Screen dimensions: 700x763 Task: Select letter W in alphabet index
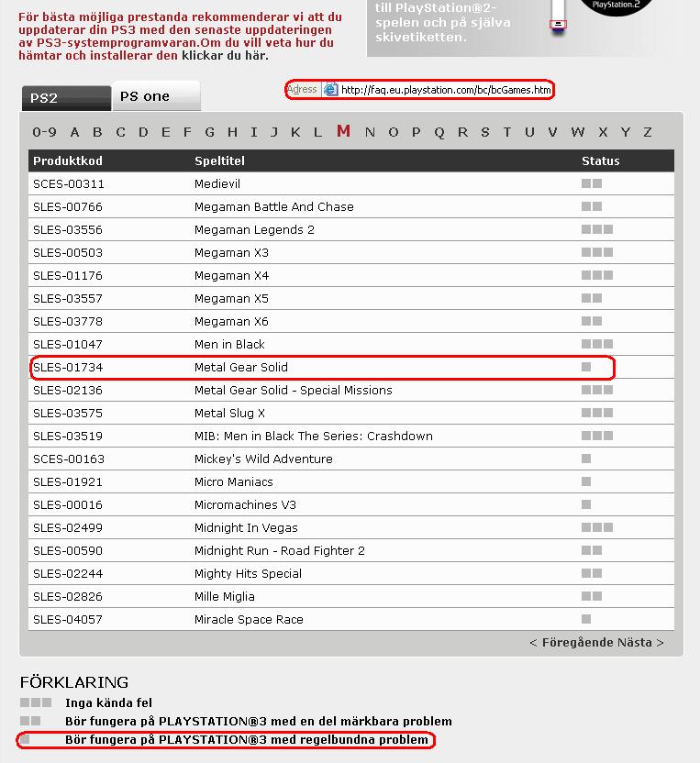click(x=578, y=132)
